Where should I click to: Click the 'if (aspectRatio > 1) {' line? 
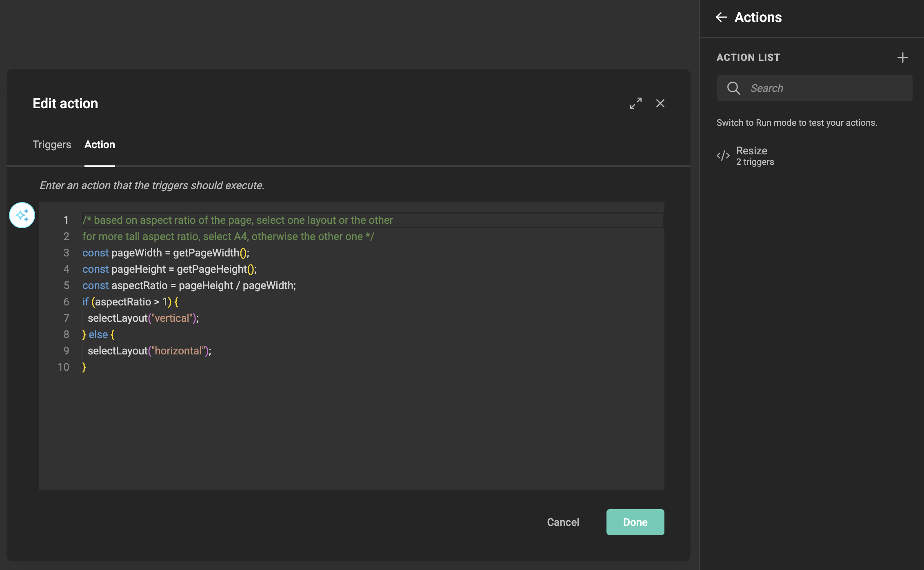coord(130,302)
